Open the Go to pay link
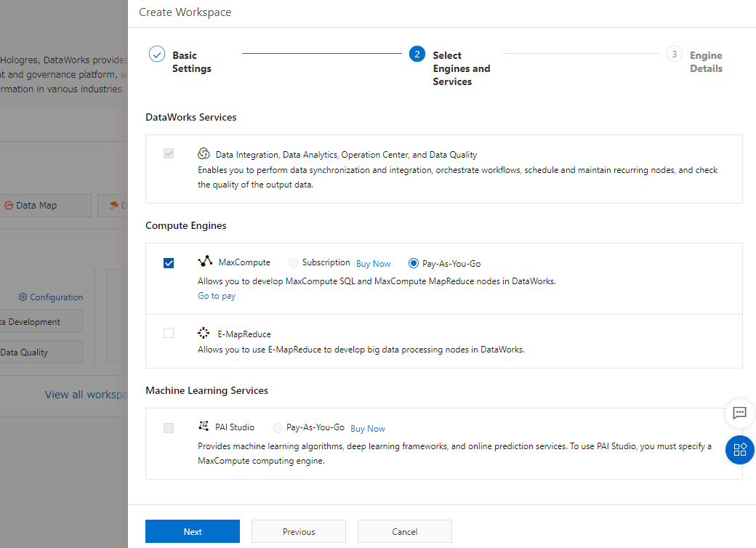Screen dimensions: 756x548 217,296
